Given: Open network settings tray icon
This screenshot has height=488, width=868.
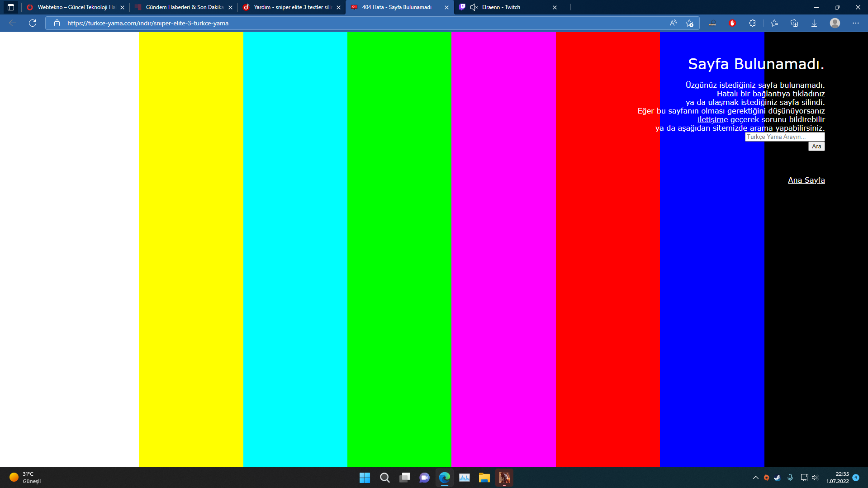Looking at the screenshot, I should 804,478.
